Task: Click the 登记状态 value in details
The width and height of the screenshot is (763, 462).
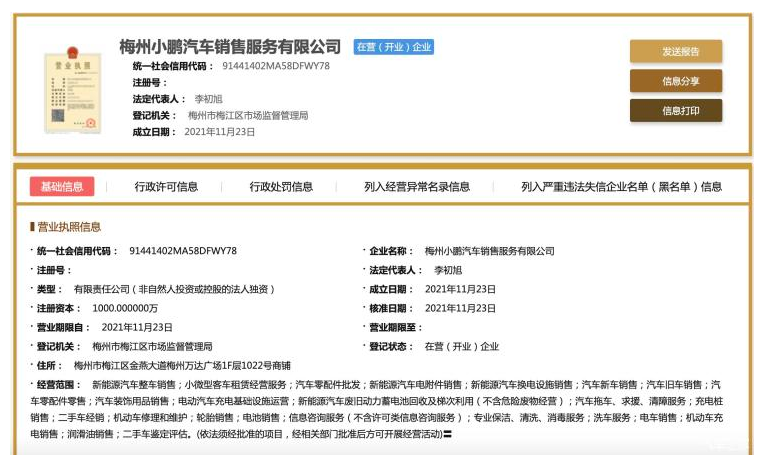Action: (461, 346)
